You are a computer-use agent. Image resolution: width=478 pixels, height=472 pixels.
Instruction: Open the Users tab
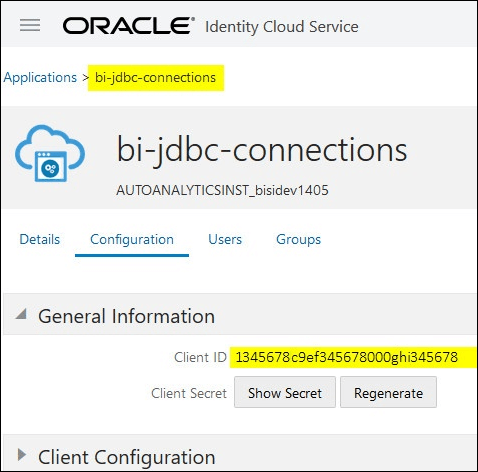tap(225, 239)
